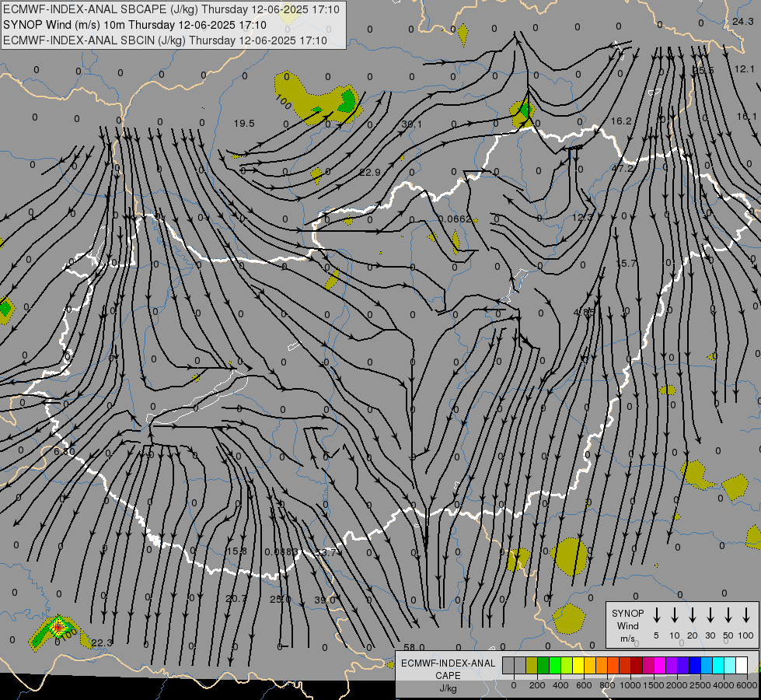The width and height of the screenshot is (761, 700).
Task: Click the map value 0.0662
Action: 455,219
